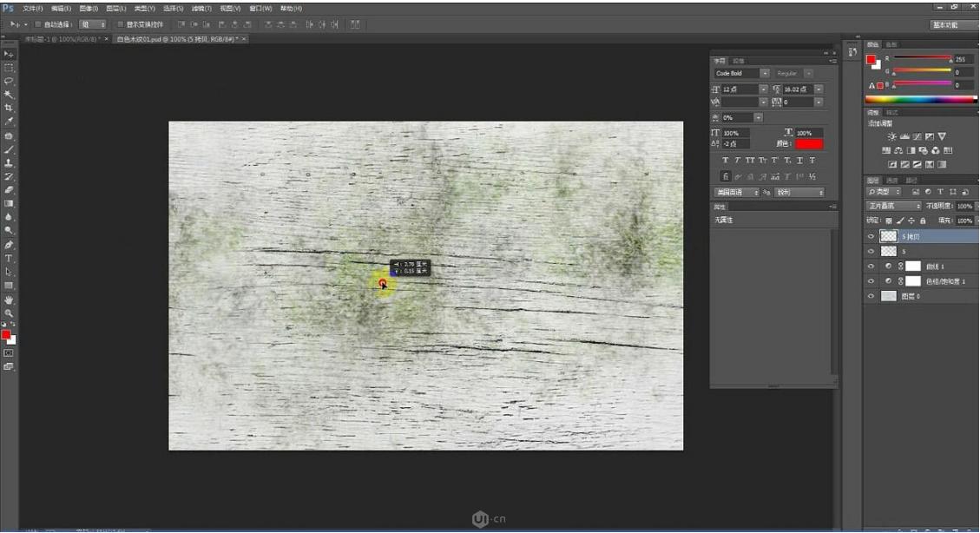This screenshot has width=980, height=533.
Task: Click the Character panel menu button
Action: pyautogui.click(x=833, y=59)
